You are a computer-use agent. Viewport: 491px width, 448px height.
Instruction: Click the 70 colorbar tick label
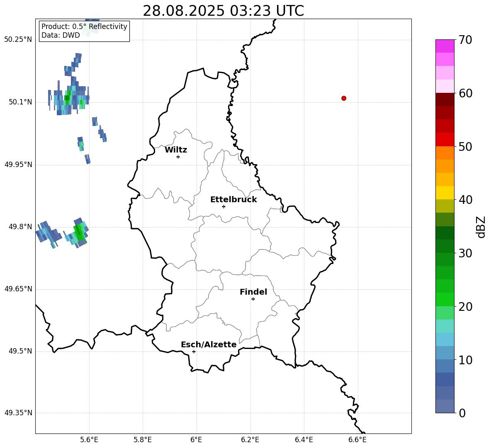(x=465, y=40)
